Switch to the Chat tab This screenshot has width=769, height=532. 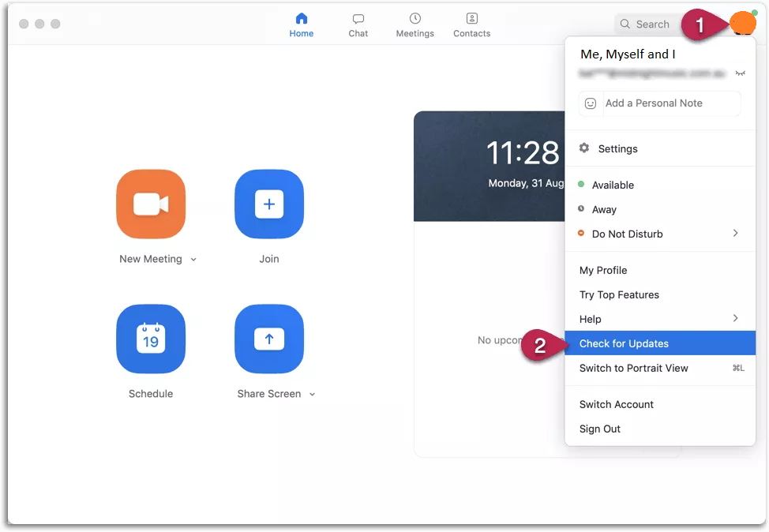click(358, 24)
